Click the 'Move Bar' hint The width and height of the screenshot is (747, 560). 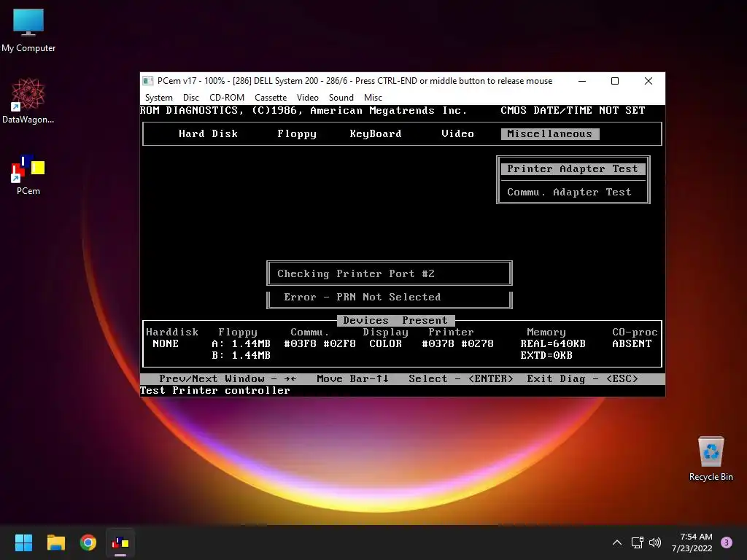(352, 379)
